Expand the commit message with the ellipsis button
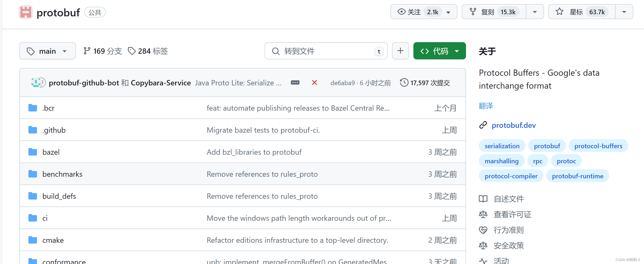Screen dimensions: 644x264 pos(295,82)
